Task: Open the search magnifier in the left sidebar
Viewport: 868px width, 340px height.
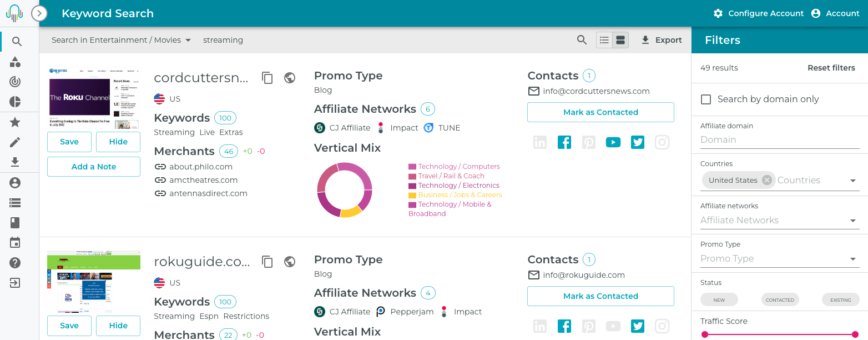Action: [16, 42]
